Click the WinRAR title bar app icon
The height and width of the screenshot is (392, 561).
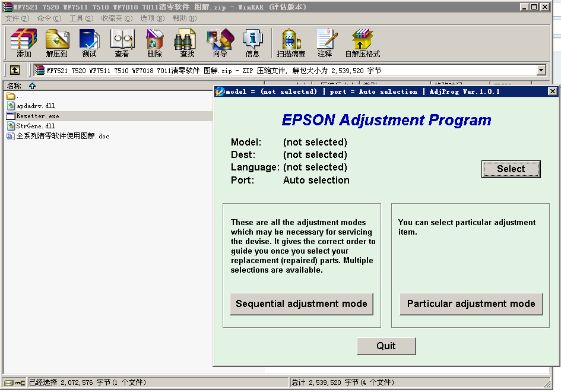pyautogui.click(x=7, y=7)
